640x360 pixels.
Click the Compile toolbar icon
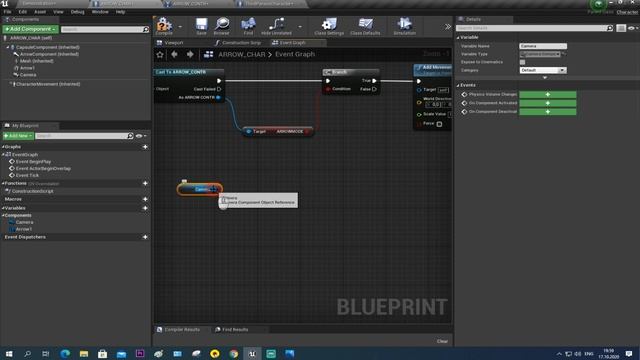tap(164, 26)
